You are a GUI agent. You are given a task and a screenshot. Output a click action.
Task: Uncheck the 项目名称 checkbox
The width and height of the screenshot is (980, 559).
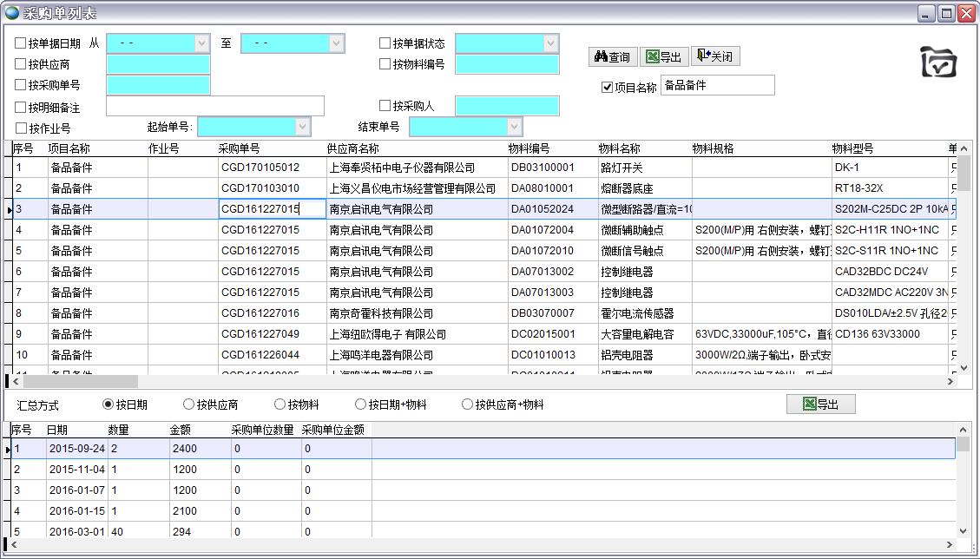[608, 85]
